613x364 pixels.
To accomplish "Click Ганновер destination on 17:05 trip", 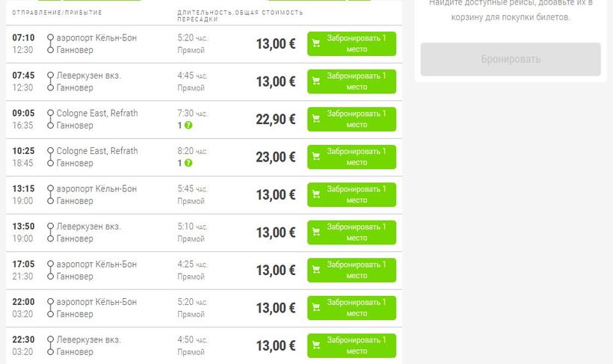I will tap(75, 276).
